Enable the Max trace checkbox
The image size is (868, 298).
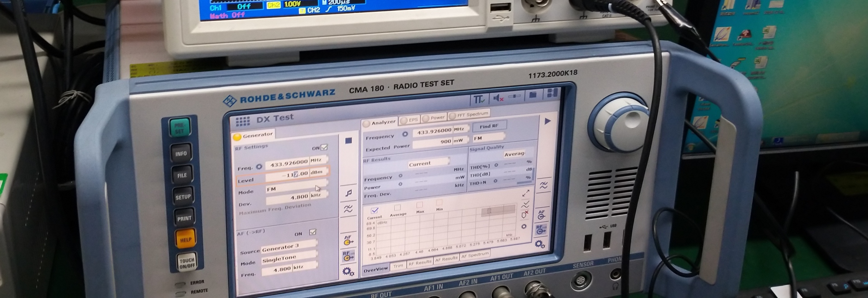[419, 205]
